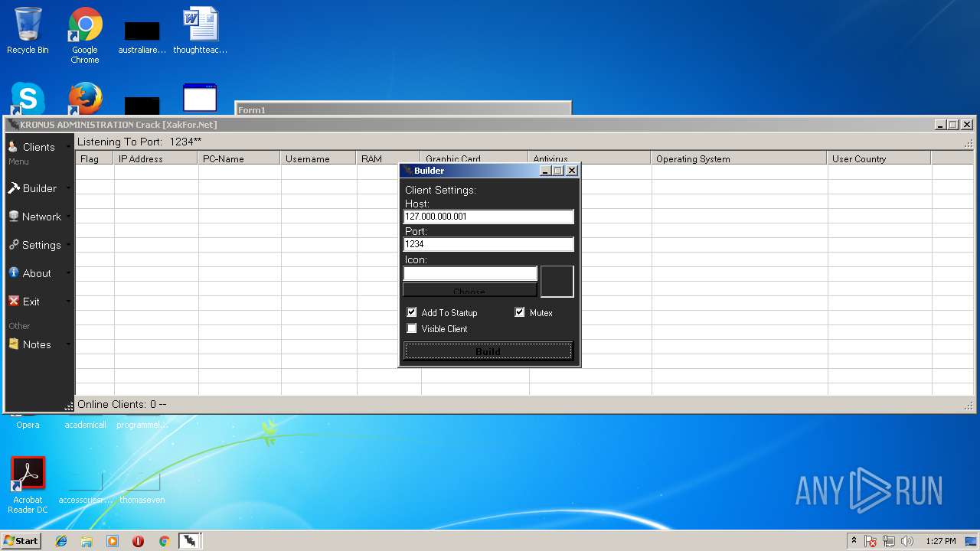This screenshot has width=980, height=551.
Task: Click the 'Listening To Port: 1234**' text
Action: 139,142
